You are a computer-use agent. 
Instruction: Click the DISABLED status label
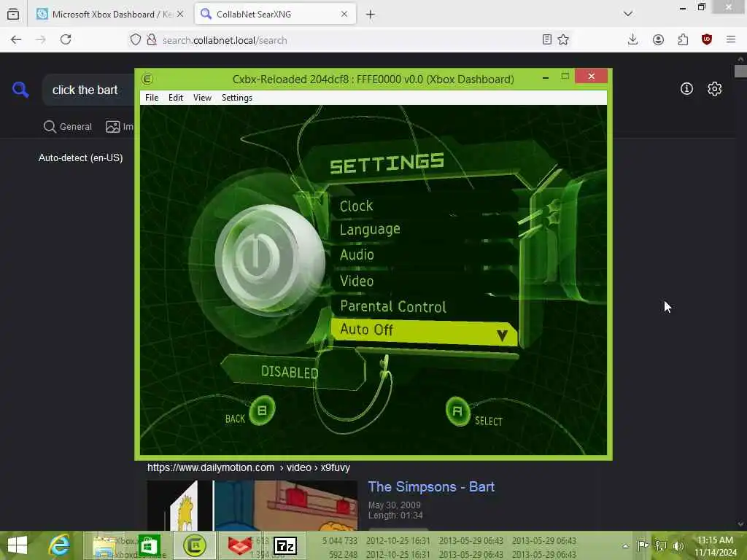[290, 372]
